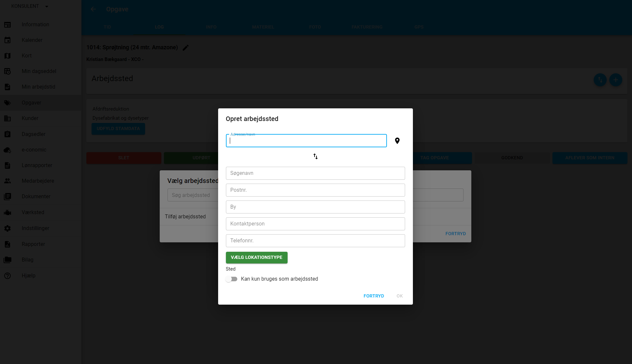Click the back arrow next to Opgave
632x364 pixels.
pos(93,9)
